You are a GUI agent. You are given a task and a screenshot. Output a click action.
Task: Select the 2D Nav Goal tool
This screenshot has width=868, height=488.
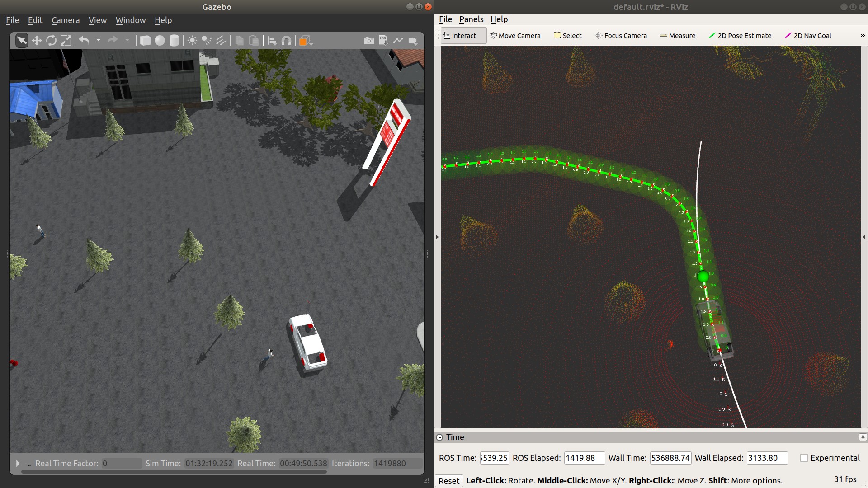coord(808,35)
